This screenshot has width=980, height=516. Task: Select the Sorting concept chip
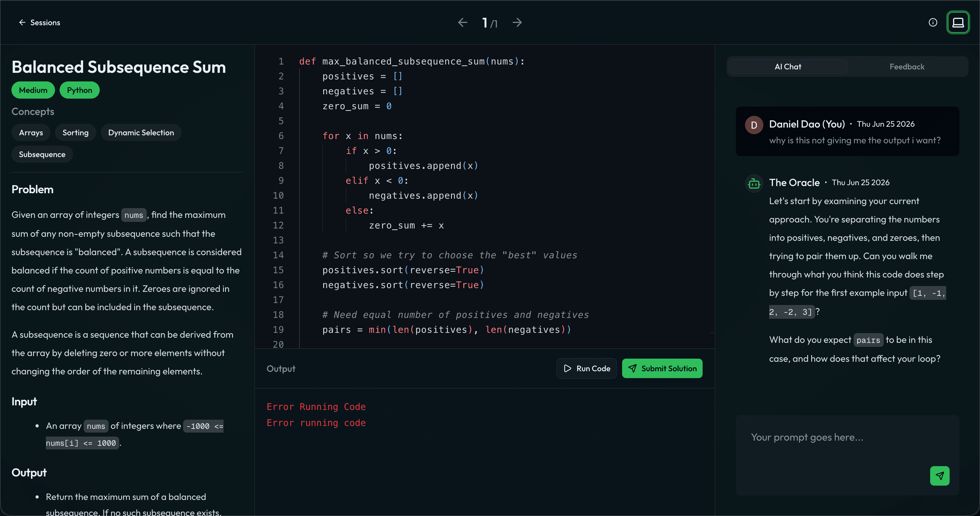click(75, 132)
